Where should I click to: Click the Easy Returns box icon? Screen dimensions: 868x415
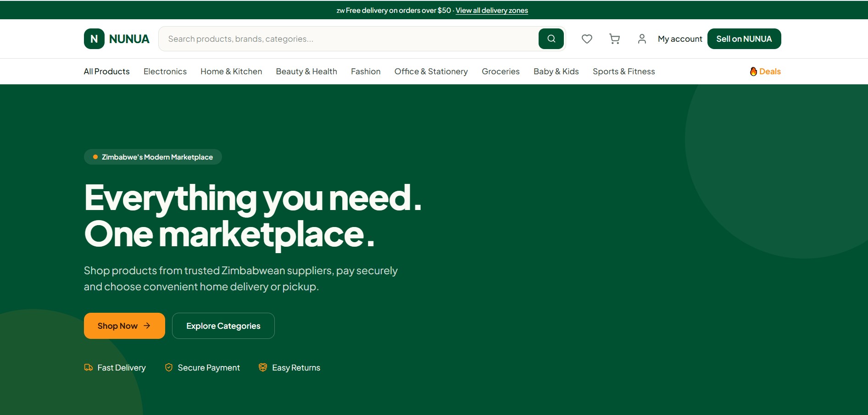[x=263, y=367]
